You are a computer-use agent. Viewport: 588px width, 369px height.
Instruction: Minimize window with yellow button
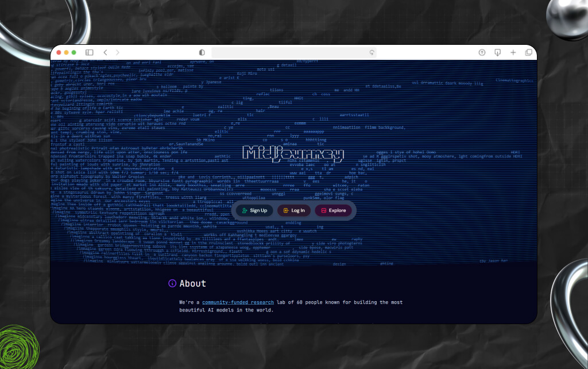click(67, 52)
